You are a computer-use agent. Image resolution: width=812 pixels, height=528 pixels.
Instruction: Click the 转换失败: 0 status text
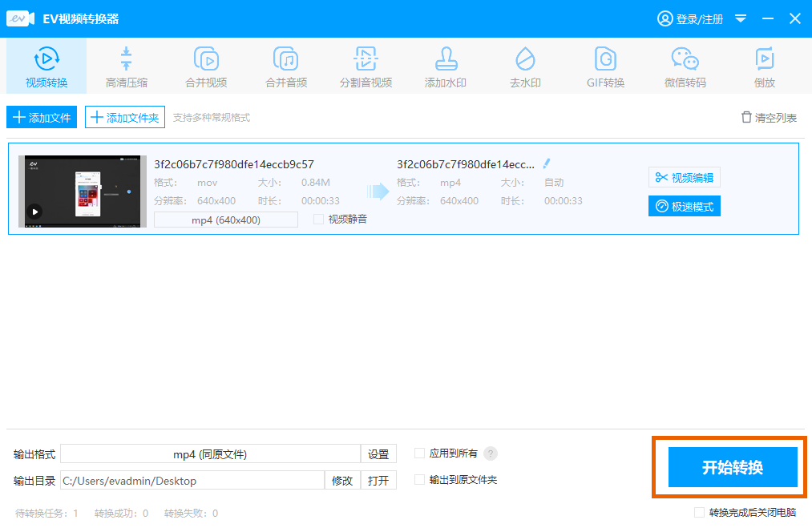[191, 513]
